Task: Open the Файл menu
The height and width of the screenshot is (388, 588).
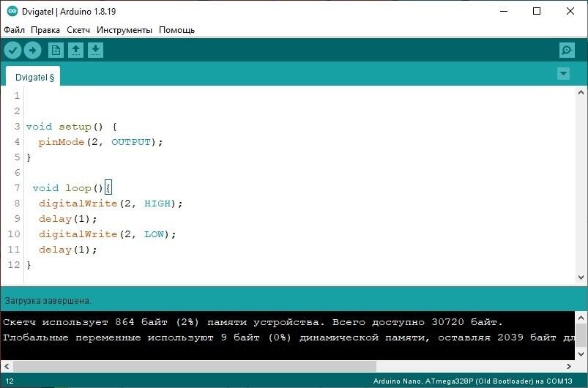Action: click(14, 30)
